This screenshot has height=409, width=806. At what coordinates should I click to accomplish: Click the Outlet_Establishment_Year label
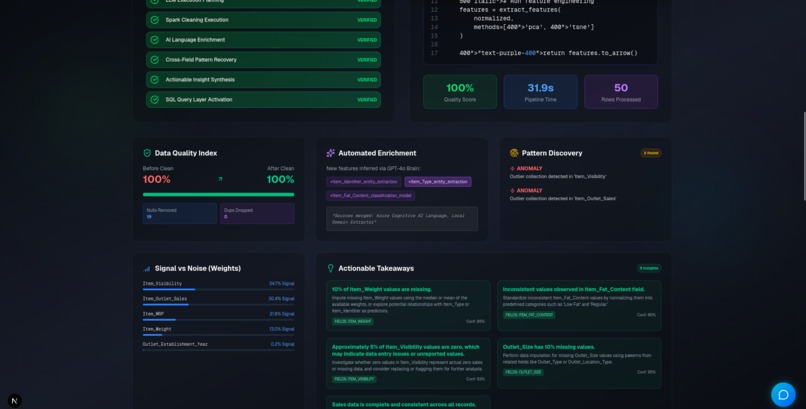tap(175, 344)
